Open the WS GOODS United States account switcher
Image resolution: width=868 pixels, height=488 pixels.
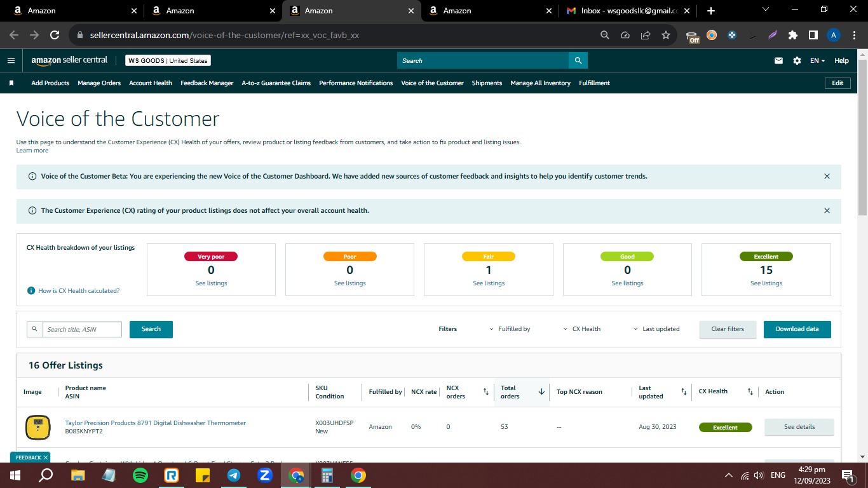(x=168, y=60)
